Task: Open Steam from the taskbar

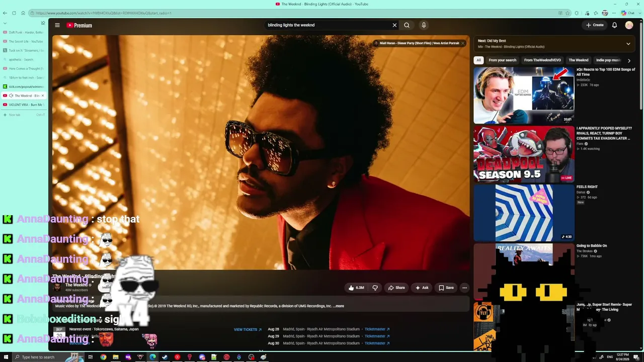Action: pos(165,357)
